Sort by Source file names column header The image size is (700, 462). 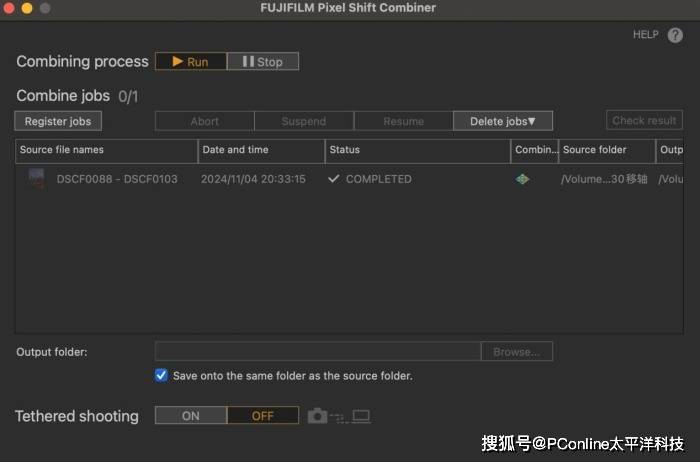(x=106, y=150)
